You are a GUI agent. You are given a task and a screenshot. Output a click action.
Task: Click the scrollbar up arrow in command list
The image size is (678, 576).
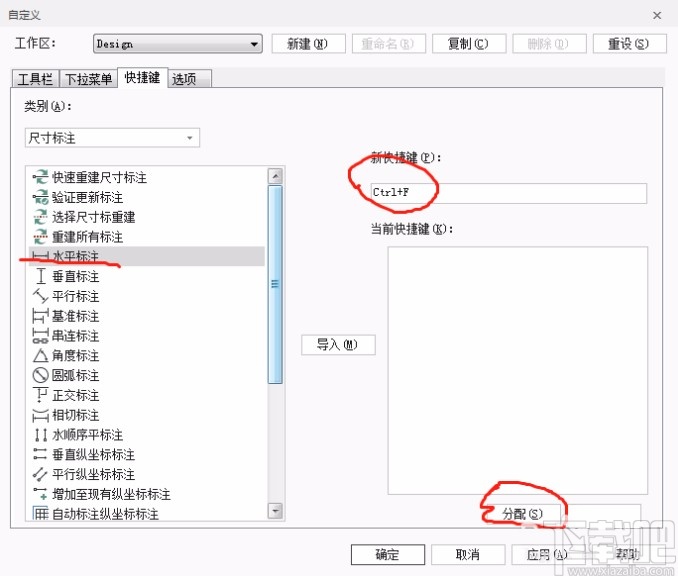[x=275, y=176]
